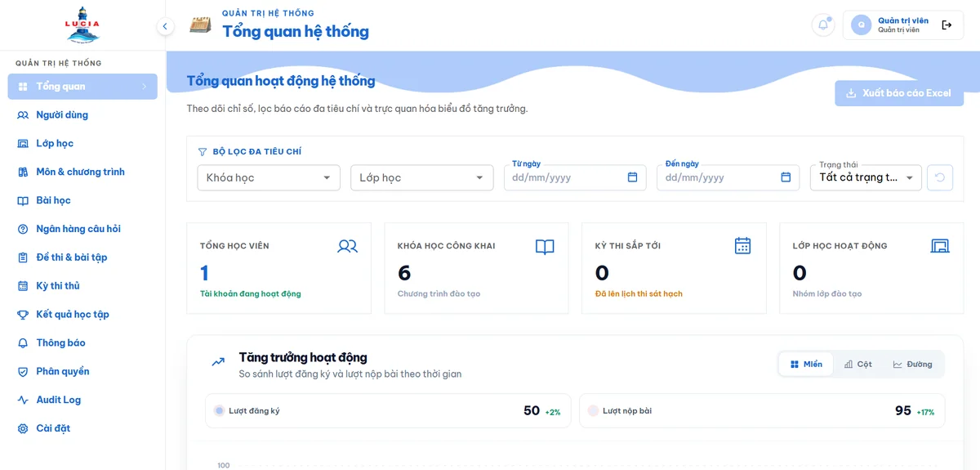Viewport: 980px width, 470px height.
Task: Click Khóa học công khai book icon
Action: coord(545,246)
